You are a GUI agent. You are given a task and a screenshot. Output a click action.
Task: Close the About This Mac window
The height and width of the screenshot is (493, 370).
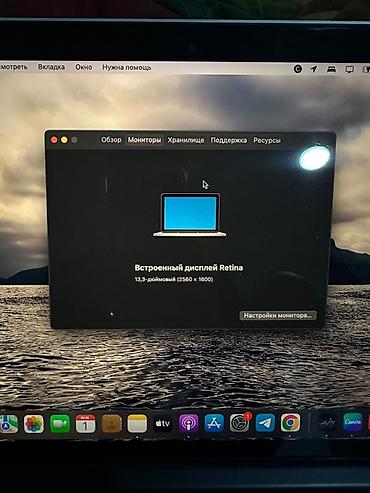54,140
